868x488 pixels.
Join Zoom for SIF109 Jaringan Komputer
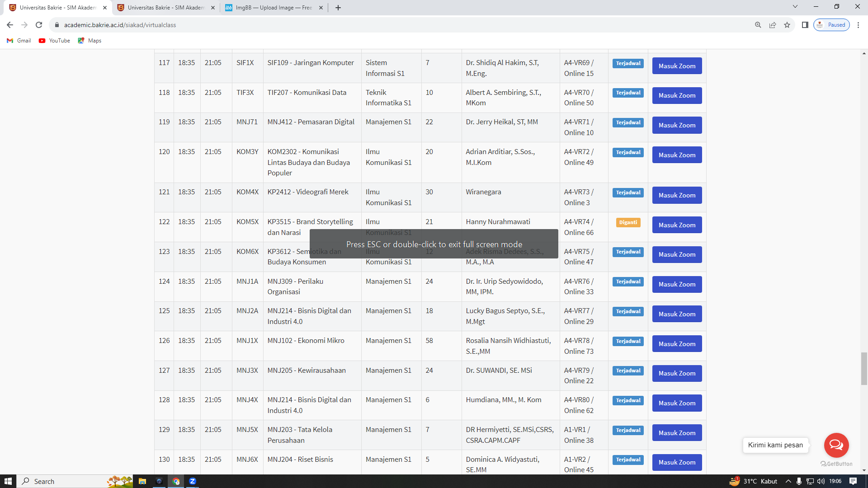(677, 66)
